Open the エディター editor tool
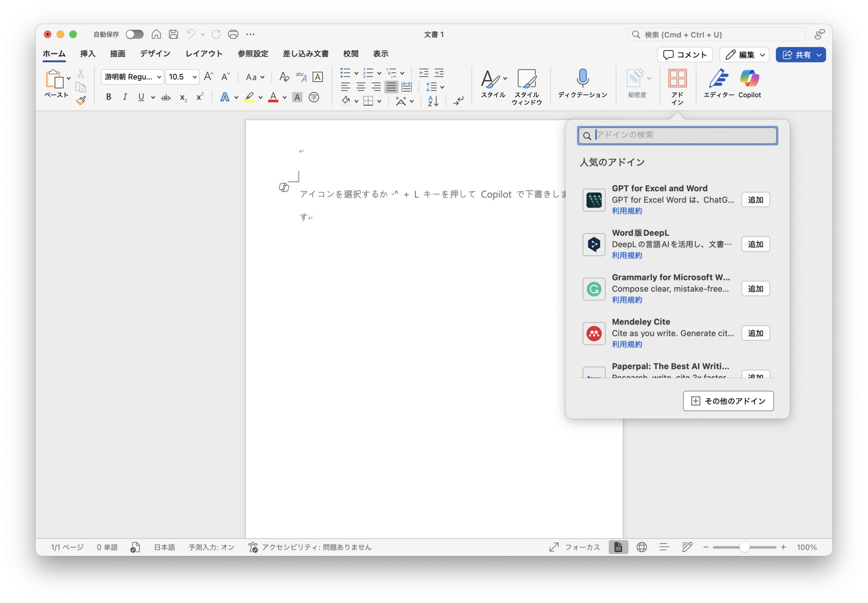The image size is (868, 603). point(718,84)
